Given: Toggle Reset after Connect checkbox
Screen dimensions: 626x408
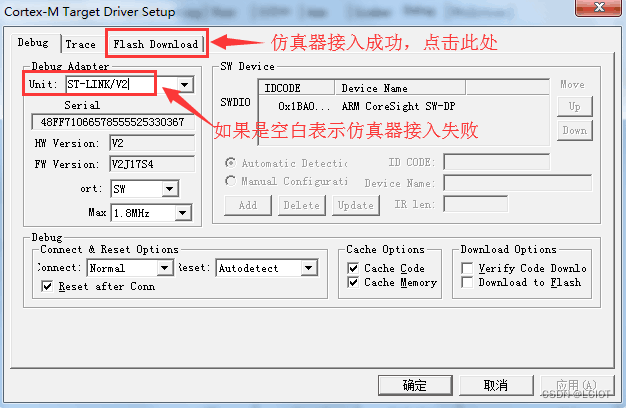Looking at the screenshot, I should pos(47,286).
